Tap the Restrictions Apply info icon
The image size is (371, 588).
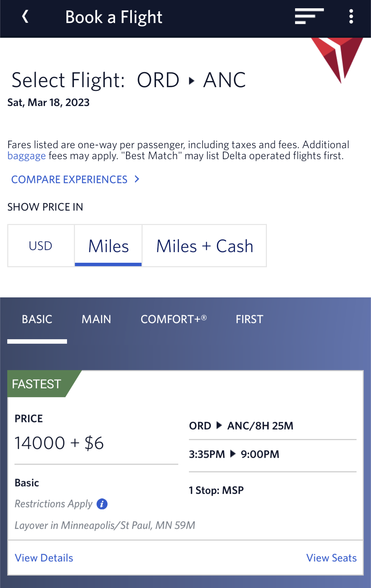tap(102, 504)
